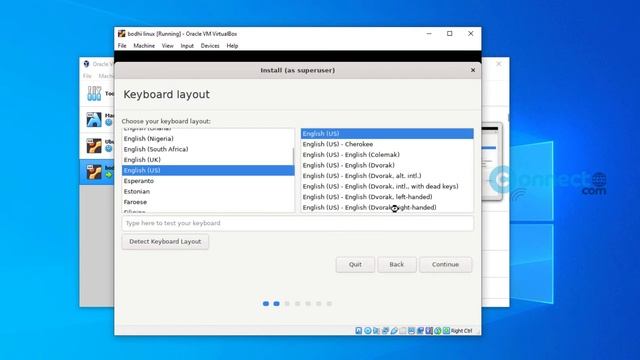Maximize the bodhi linux VirtualBox window
The image size is (640, 360).
[x=450, y=33]
